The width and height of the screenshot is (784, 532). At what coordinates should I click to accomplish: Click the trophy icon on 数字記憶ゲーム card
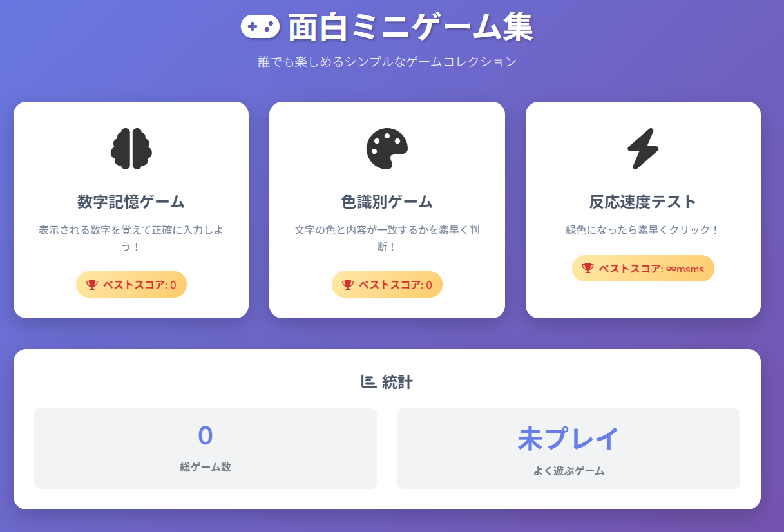[x=92, y=285]
